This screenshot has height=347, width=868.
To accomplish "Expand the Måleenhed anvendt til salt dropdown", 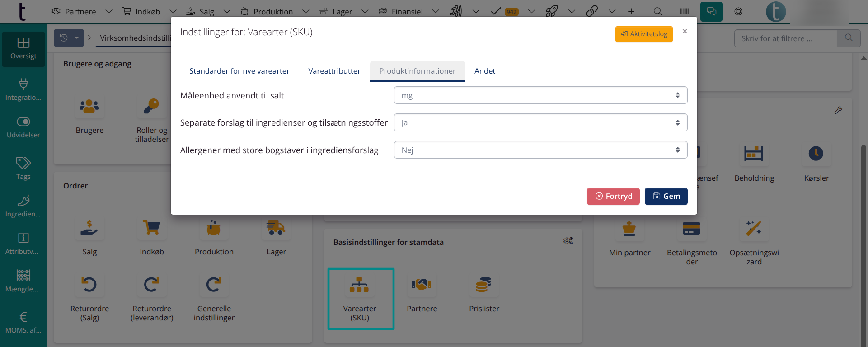I will (540, 95).
